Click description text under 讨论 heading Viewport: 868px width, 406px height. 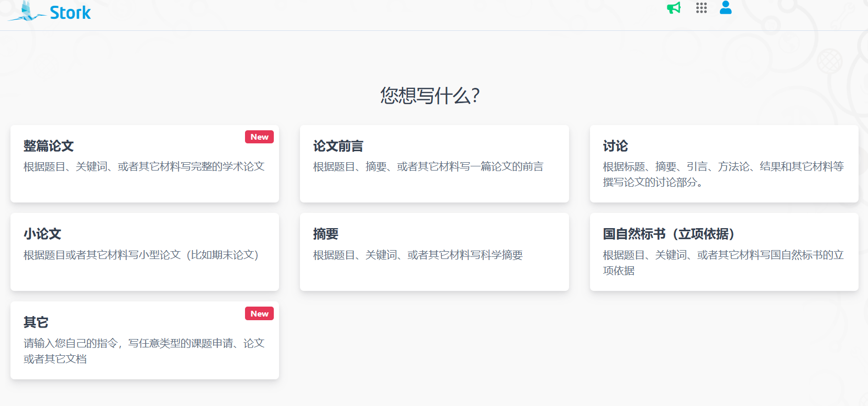click(723, 174)
